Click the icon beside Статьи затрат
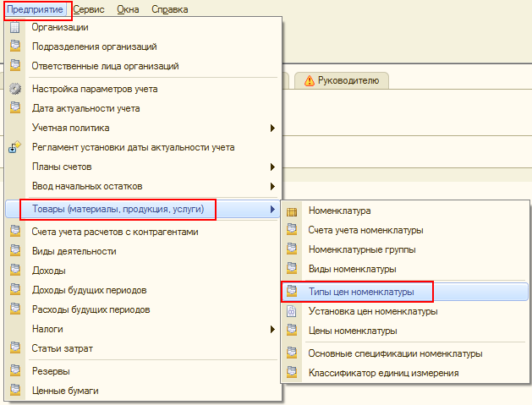Viewport: 532px width, 405px height. pos(14,348)
